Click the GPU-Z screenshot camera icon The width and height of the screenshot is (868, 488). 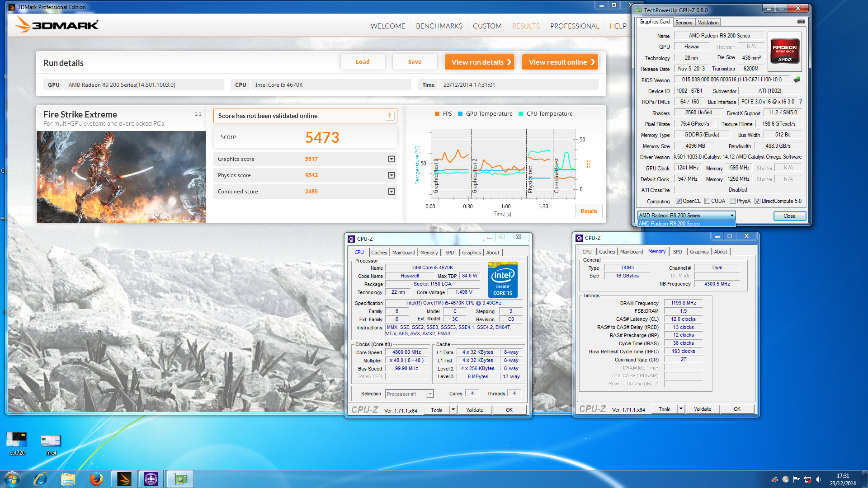[801, 22]
